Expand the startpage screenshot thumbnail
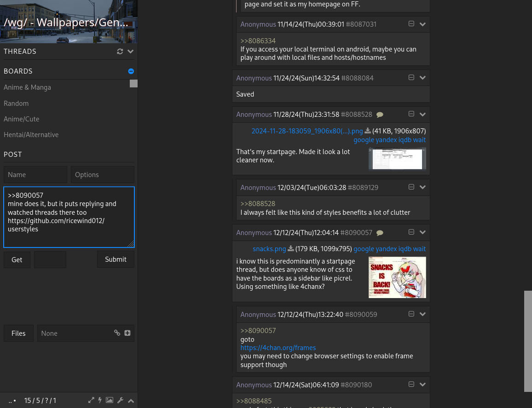Image resolution: width=532 pixels, height=408 pixels. [397, 159]
